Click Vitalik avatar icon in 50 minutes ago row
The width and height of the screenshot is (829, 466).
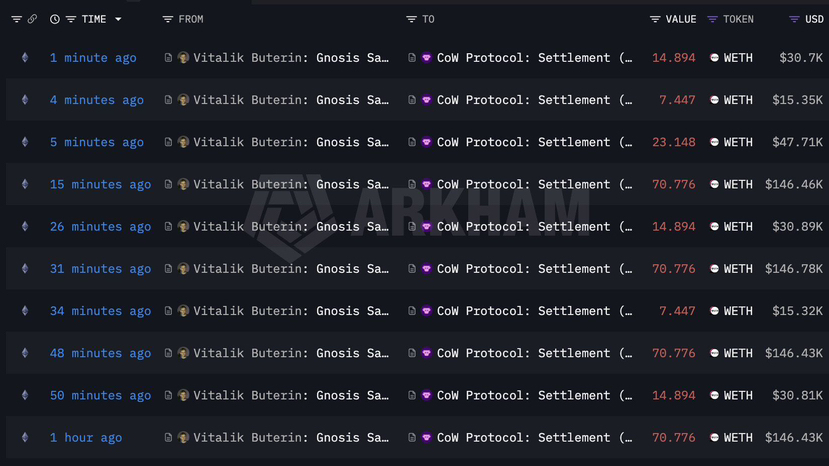pyautogui.click(x=183, y=395)
